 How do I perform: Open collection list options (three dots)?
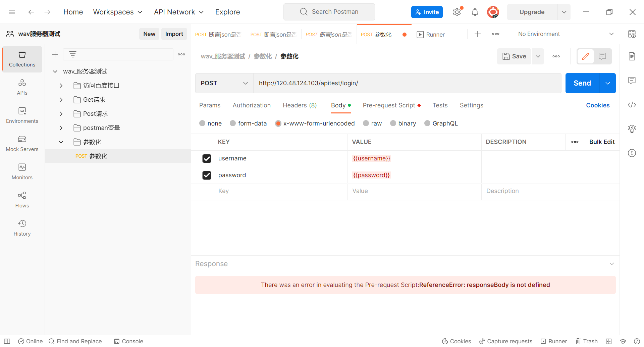[x=181, y=54]
